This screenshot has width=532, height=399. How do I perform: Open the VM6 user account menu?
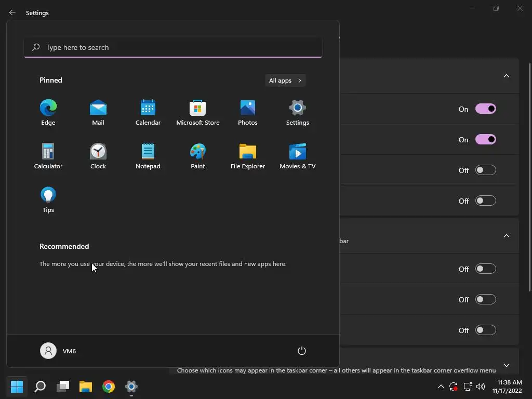point(58,351)
